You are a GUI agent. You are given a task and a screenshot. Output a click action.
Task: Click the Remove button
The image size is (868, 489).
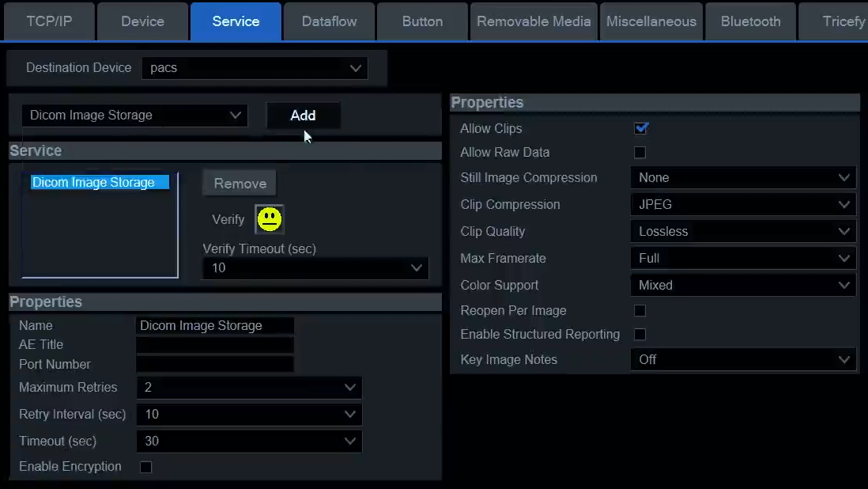point(240,184)
